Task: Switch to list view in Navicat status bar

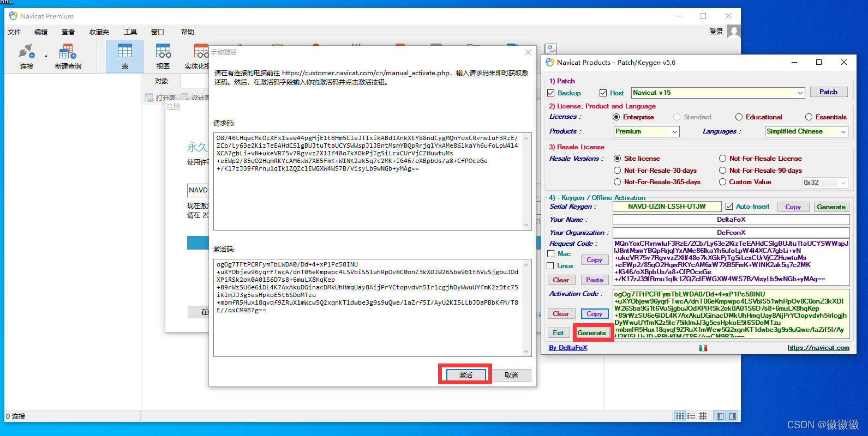Action: (x=691, y=416)
